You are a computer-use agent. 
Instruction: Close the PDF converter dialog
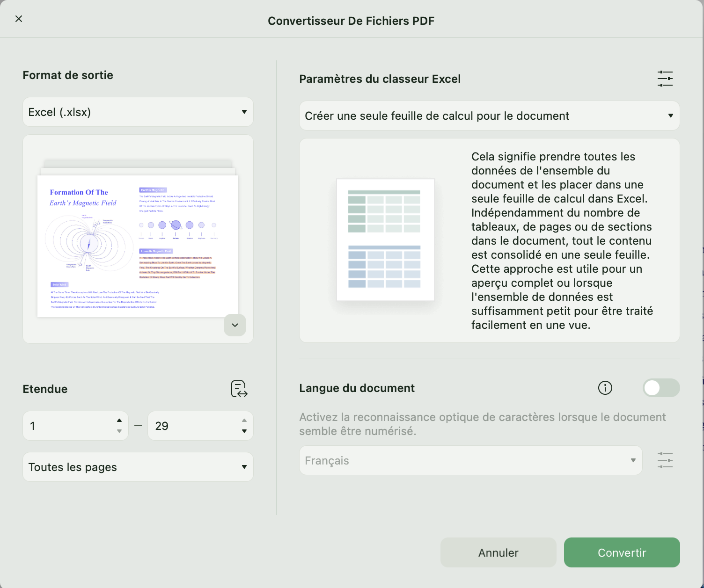click(x=19, y=19)
